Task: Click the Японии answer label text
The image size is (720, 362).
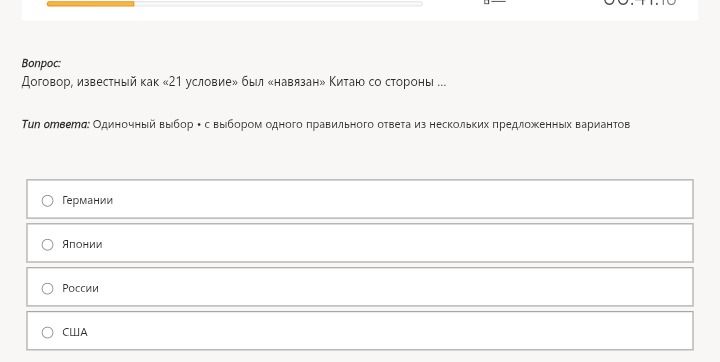Action: pyautogui.click(x=82, y=244)
